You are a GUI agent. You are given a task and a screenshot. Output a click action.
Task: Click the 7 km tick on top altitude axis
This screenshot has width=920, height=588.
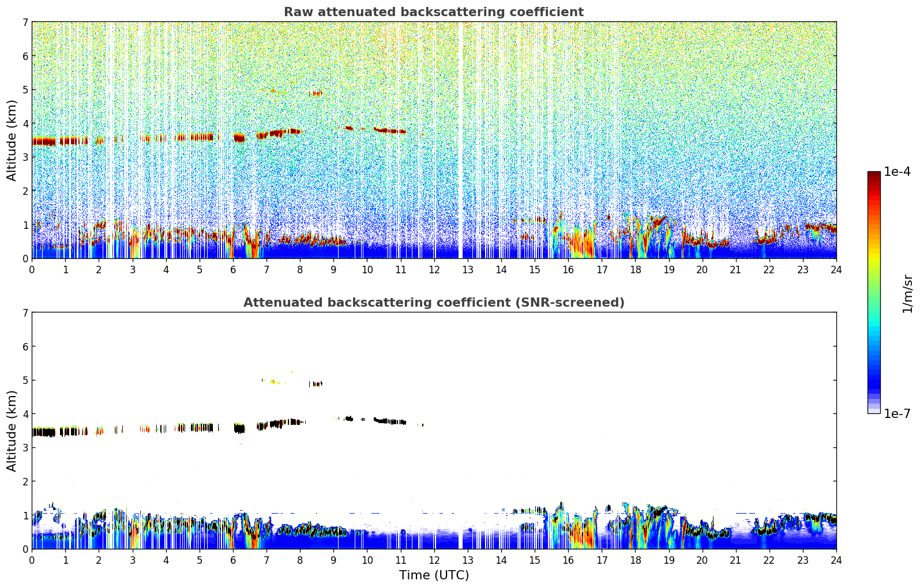click(x=25, y=22)
